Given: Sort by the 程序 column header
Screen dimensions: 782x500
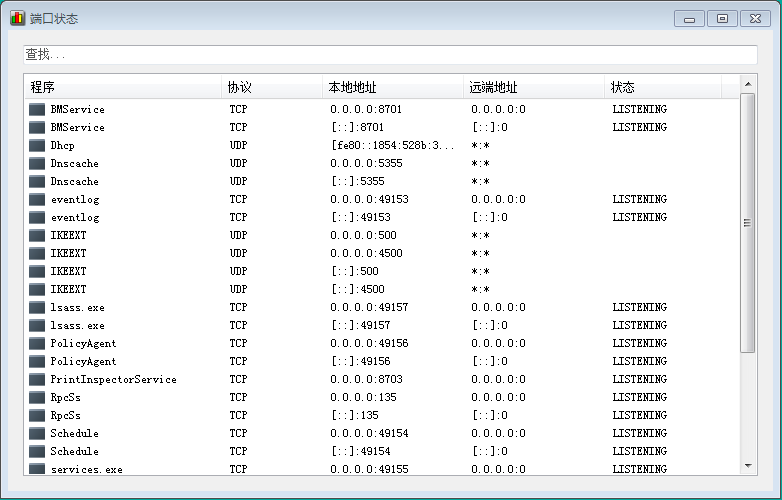Looking at the screenshot, I should click(x=122, y=87).
